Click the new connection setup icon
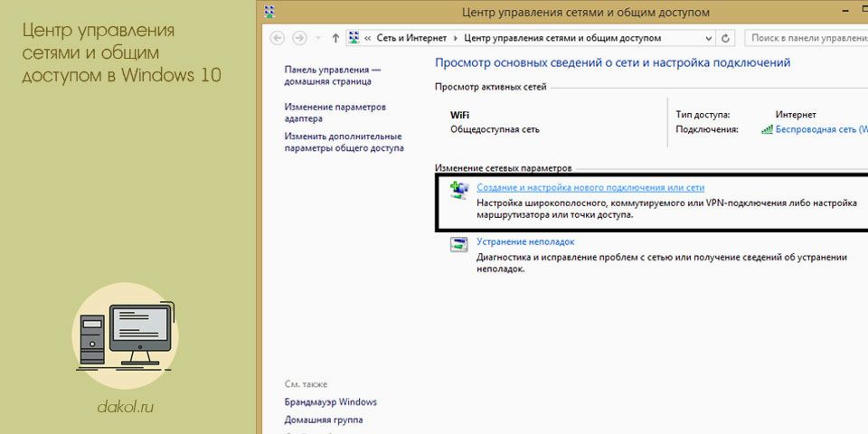The image size is (868, 434). 459,190
